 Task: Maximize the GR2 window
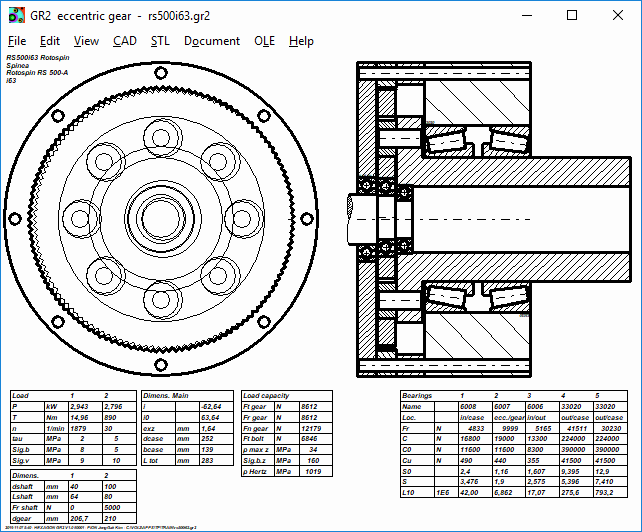571,15
